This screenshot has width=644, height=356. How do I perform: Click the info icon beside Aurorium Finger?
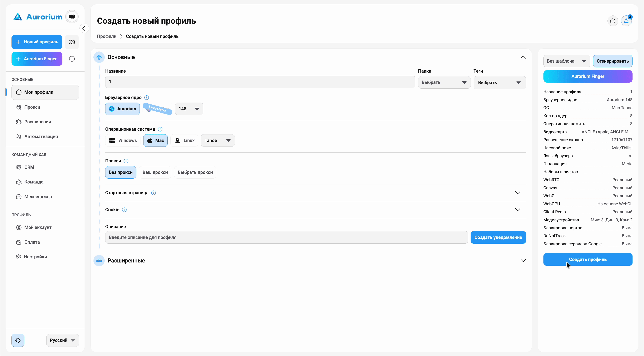tap(72, 59)
